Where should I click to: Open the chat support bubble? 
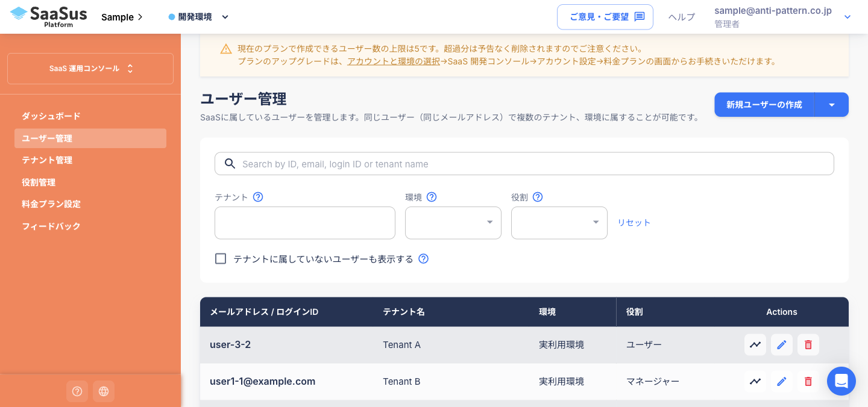click(841, 381)
